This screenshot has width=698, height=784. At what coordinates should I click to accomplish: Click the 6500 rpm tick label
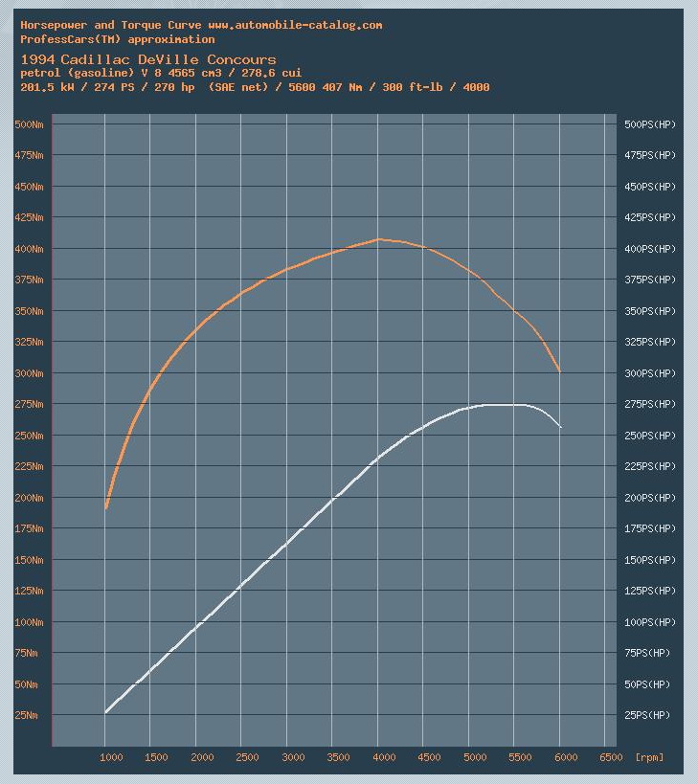(x=609, y=757)
